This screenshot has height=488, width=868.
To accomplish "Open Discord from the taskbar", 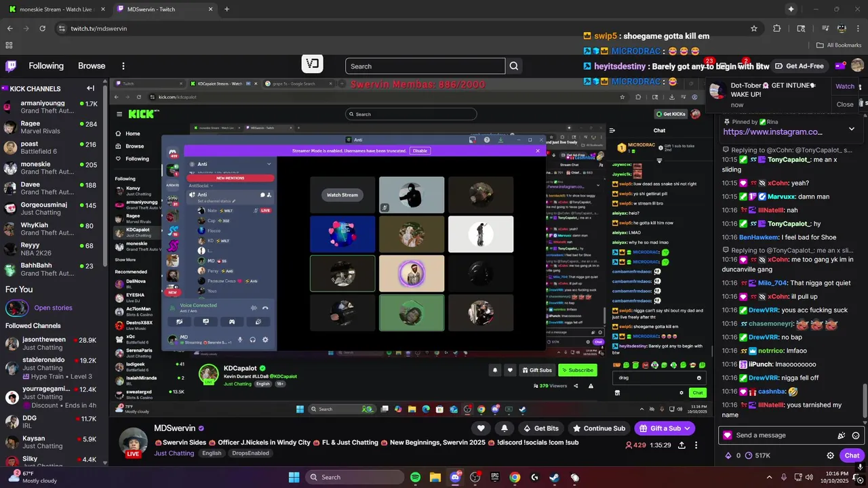I will click(x=455, y=477).
